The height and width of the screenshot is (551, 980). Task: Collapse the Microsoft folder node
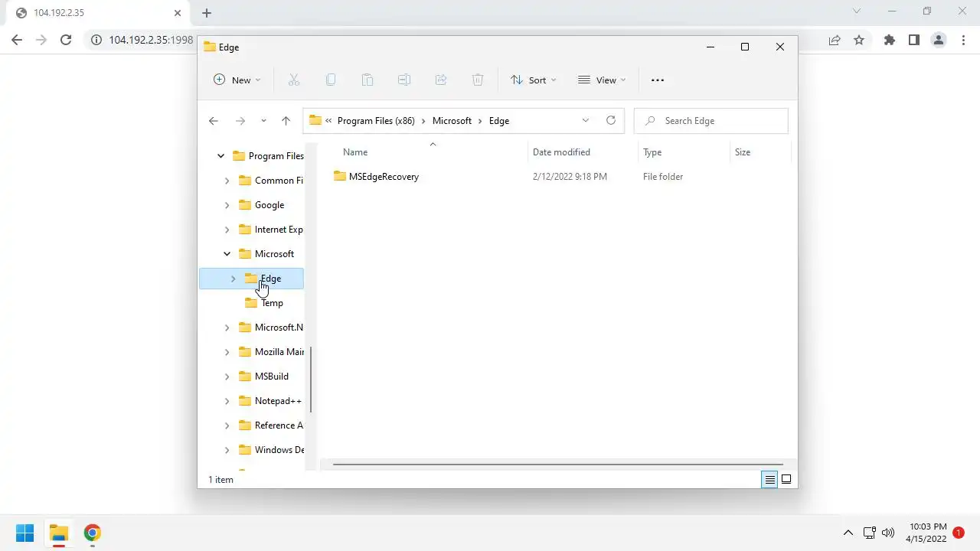[227, 254]
